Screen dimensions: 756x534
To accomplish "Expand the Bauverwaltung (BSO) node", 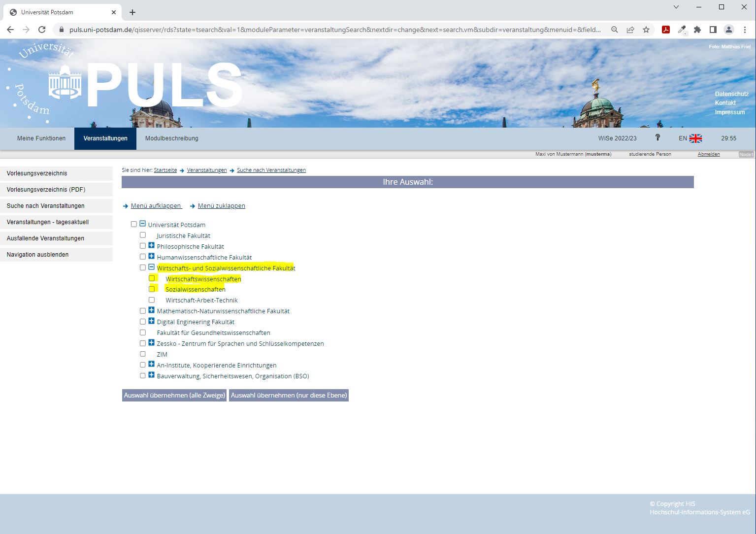I will [152, 375].
